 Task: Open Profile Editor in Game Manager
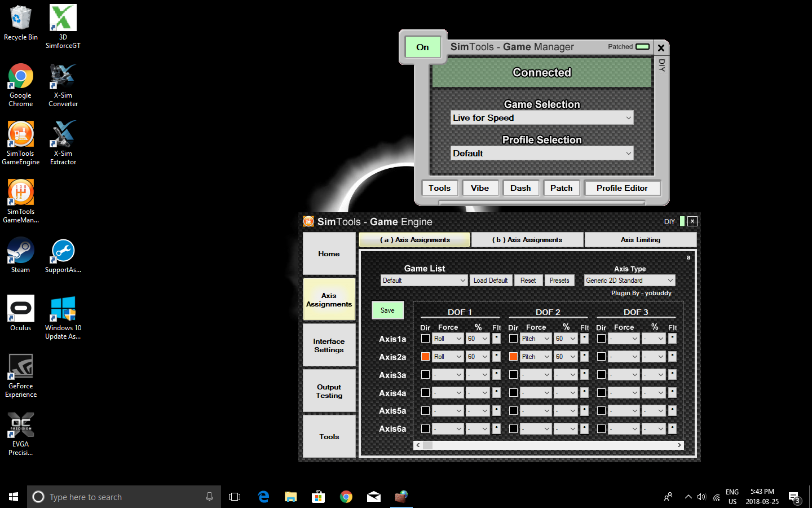pyautogui.click(x=622, y=188)
